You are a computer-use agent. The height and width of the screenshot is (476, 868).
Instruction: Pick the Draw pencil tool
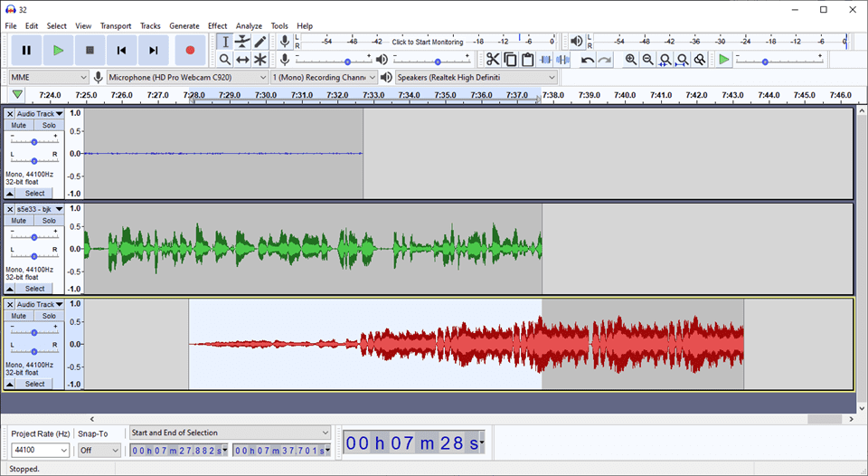pos(260,42)
